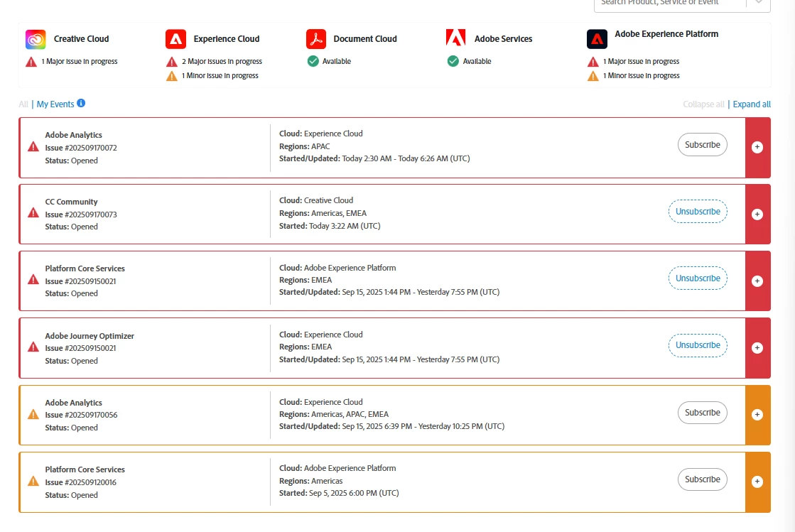The height and width of the screenshot is (532, 795).
Task: Click the Collapse all link
Action: tap(704, 104)
